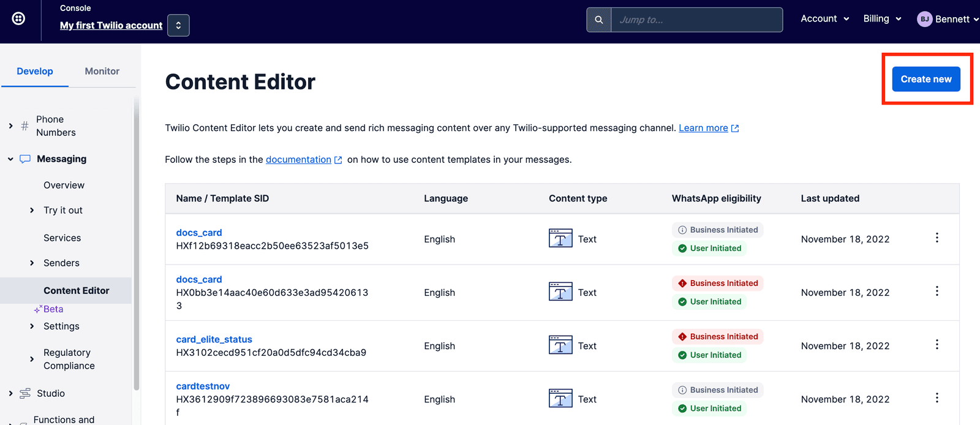Collapse the Messaging sidebar section
Screen dimensions: 980x425
pyautogui.click(x=10, y=159)
